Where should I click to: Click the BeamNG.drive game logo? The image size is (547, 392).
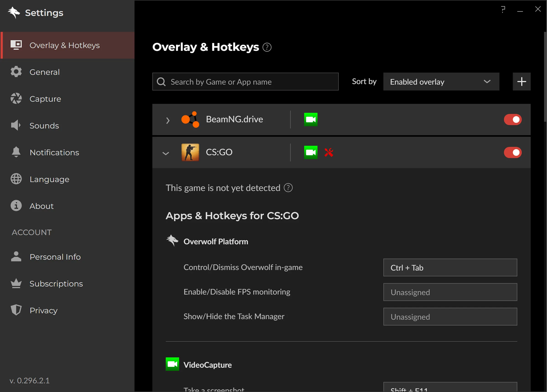[x=190, y=119]
